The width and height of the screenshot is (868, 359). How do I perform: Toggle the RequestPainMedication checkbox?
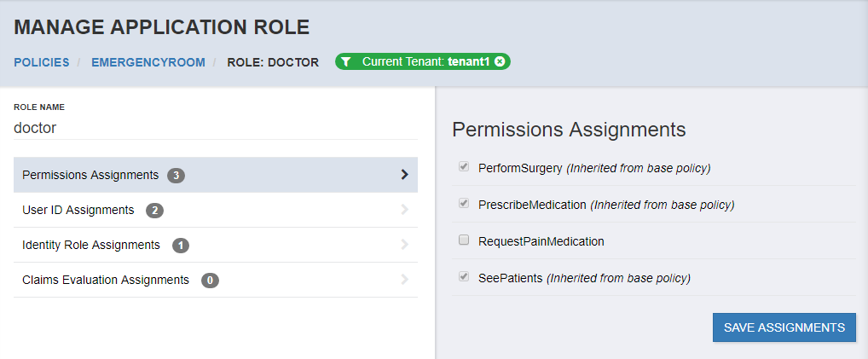[464, 240]
